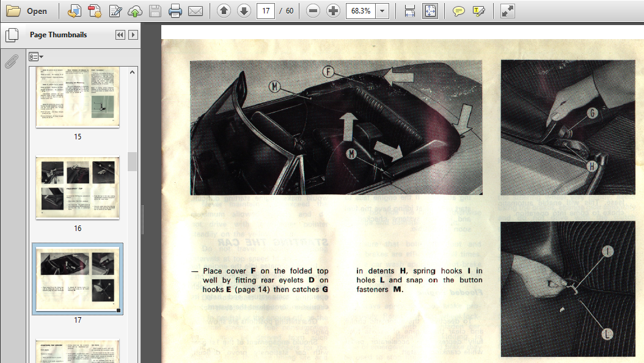
Task: Click the Zoom in plus button
Action: click(333, 10)
